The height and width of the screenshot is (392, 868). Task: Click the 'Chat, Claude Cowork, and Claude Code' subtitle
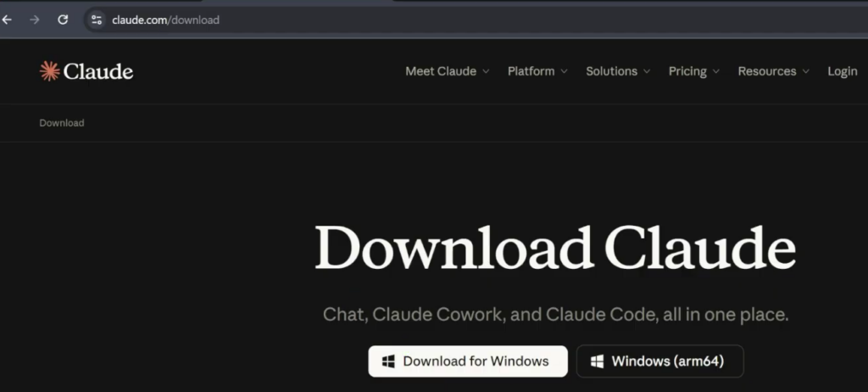click(555, 315)
